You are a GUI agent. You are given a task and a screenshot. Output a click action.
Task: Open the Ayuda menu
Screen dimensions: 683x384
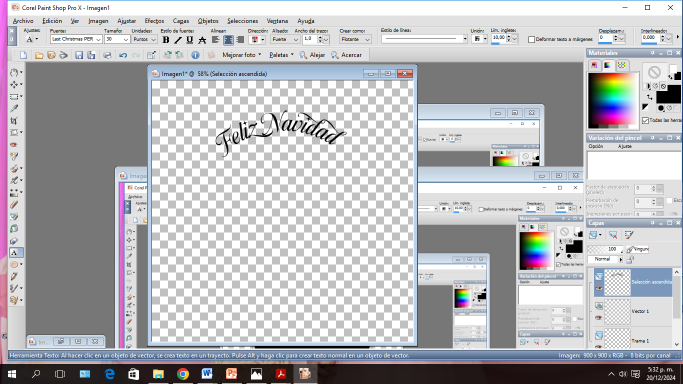pyautogui.click(x=306, y=21)
